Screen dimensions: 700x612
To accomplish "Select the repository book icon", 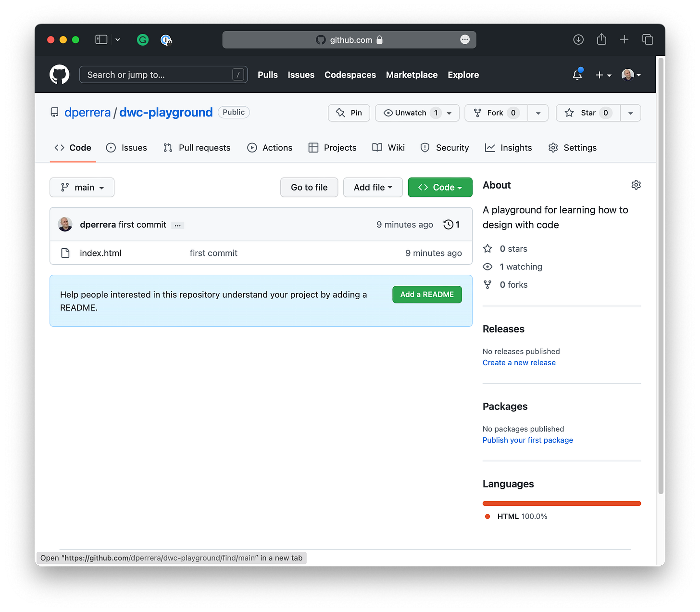I will 54,113.
